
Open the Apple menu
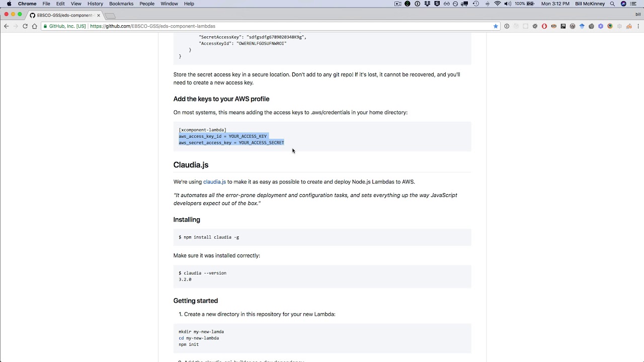tap(9, 4)
